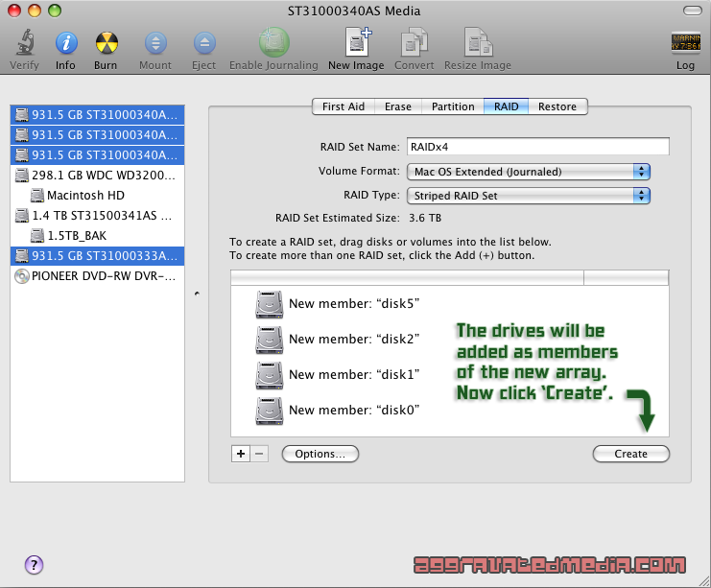Click the window resize grip corner
Viewport: 711px width, 588px height.
[x=704, y=581]
